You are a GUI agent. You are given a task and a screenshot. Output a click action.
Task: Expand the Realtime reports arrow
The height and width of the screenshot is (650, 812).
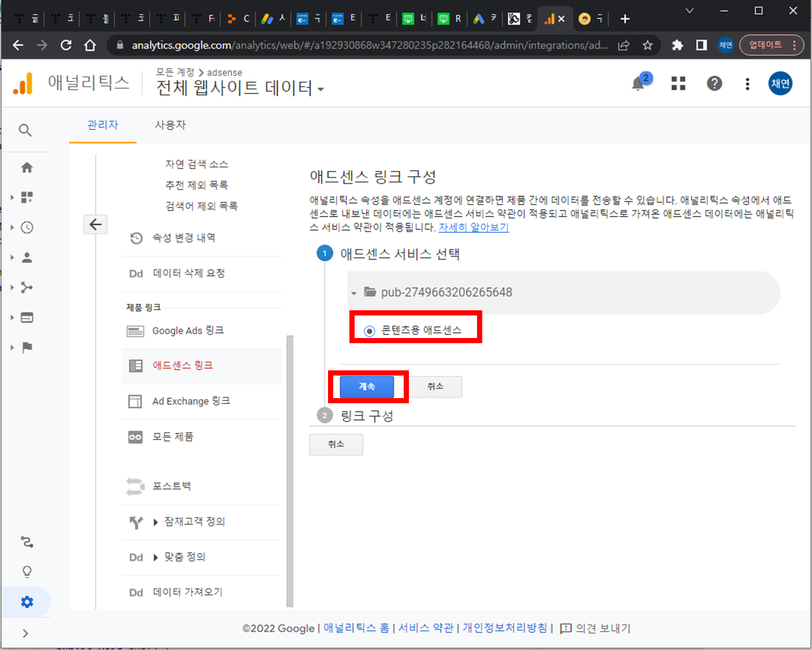(12, 228)
